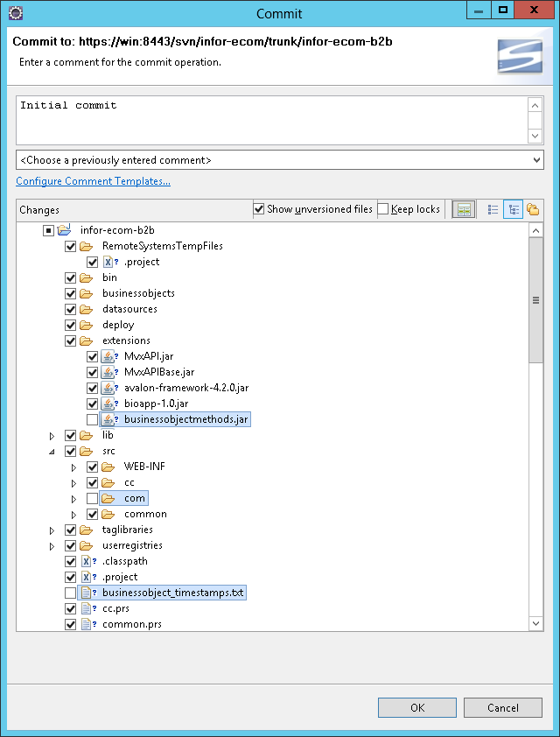
Task: Enable the Keep locks checkbox
Action: point(383,209)
